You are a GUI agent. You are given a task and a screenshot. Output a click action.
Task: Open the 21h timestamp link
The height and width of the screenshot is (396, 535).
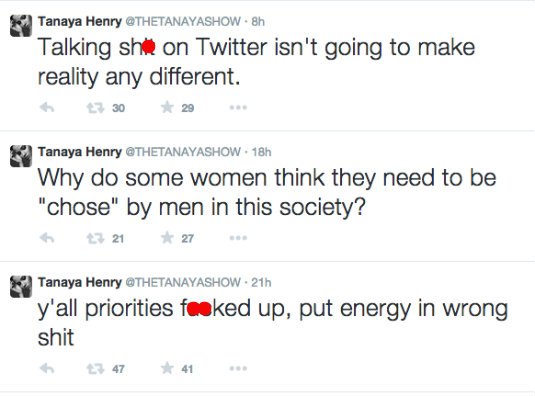pos(261,282)
